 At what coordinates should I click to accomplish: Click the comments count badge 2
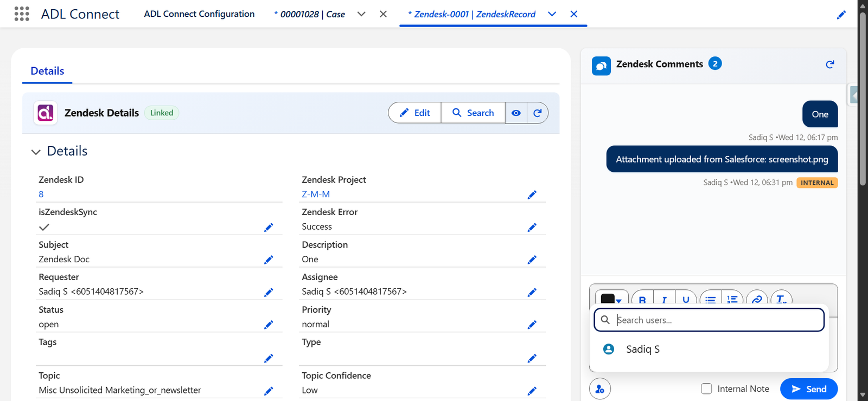click(715, 63)
